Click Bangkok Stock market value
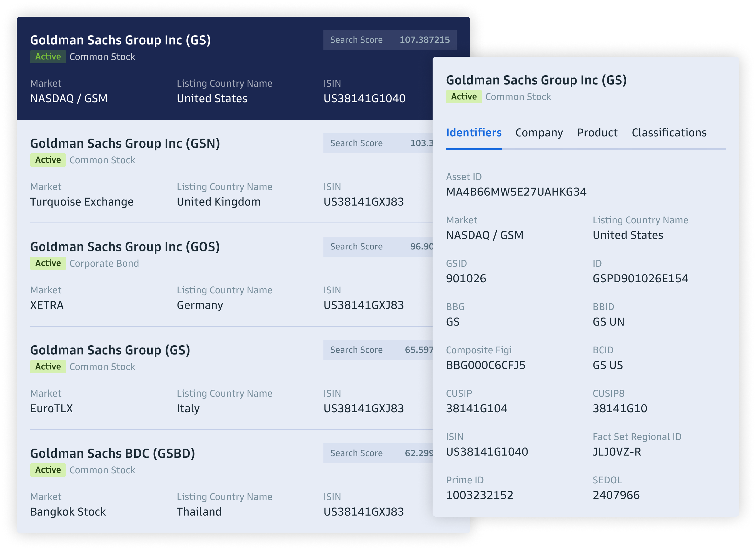 68,512
